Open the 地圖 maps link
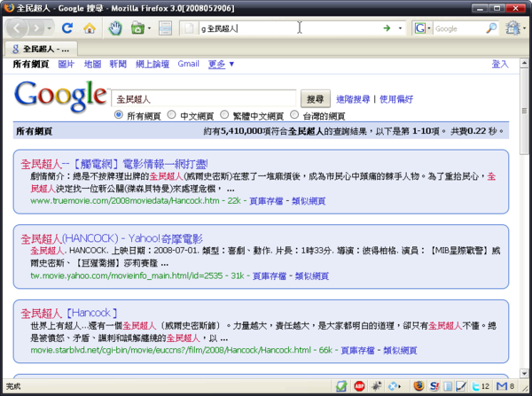 (92, 64)
